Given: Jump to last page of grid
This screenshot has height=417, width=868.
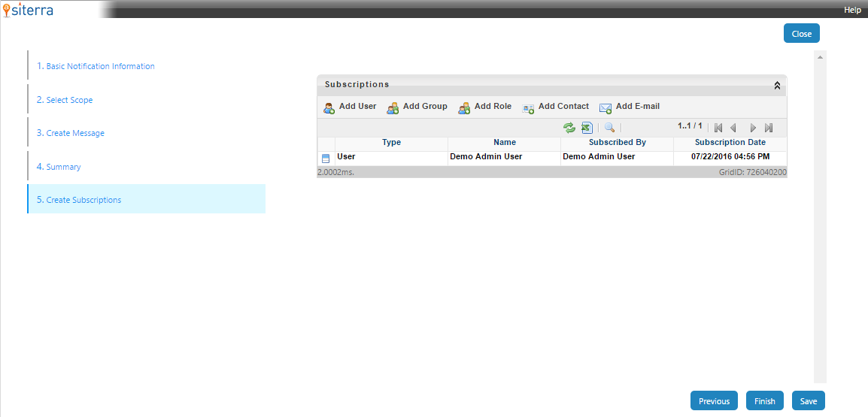Looking at the screenshot, I should pyautogui.click(x=769, y=128).
